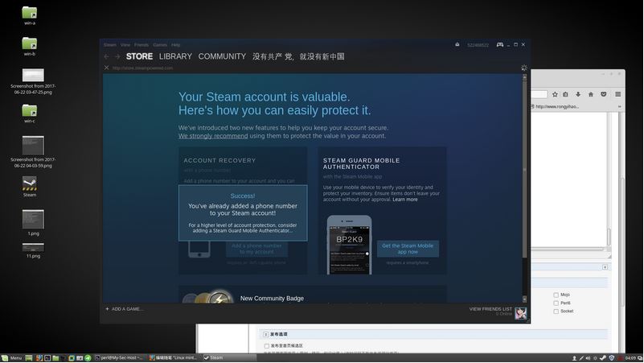Open the Help menu in Steam
This screenshot has height=363, width=644.
[176, 45]
